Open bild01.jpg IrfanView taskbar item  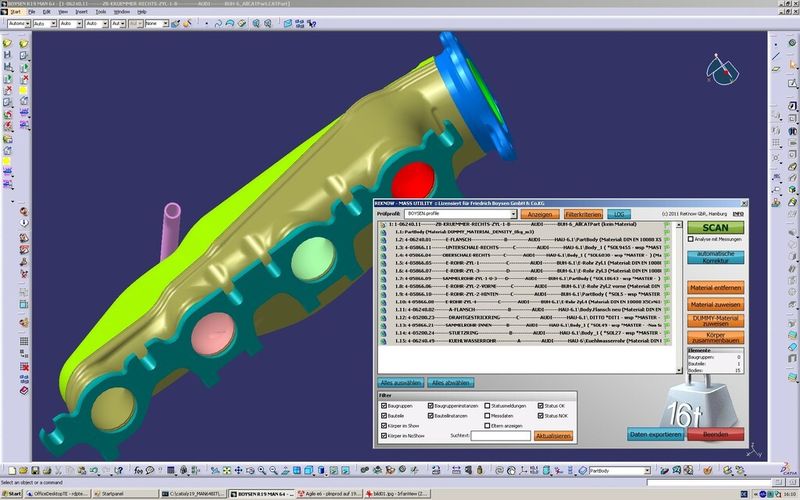coord(396,494)
